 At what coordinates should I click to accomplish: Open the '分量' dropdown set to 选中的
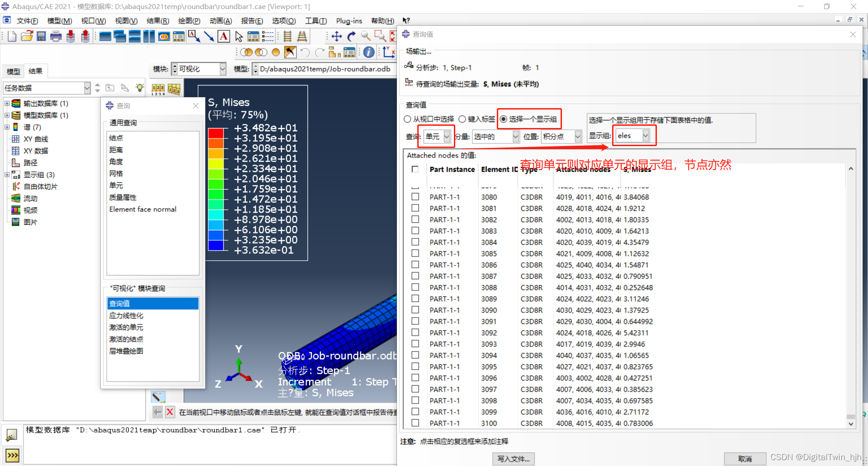pos(496,136)
